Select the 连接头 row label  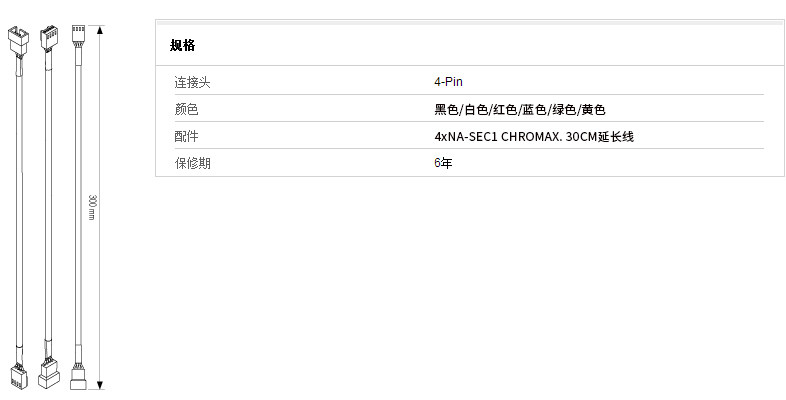(x=193, y=82)
